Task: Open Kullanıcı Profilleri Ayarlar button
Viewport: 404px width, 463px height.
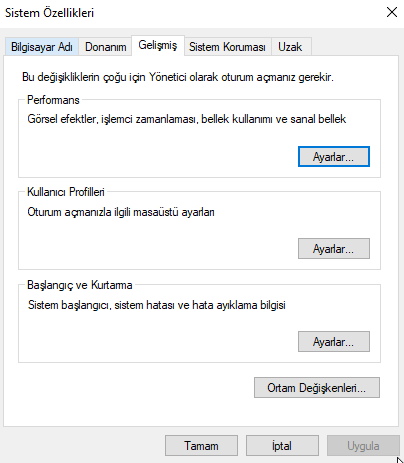Action: click(x=334, y=248)
